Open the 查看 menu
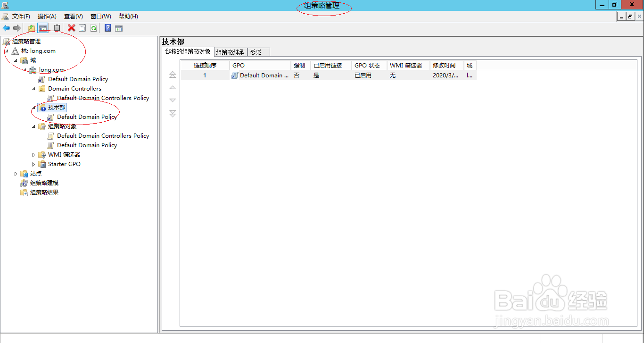The image size is (644, 343). [x=73, y=16]
